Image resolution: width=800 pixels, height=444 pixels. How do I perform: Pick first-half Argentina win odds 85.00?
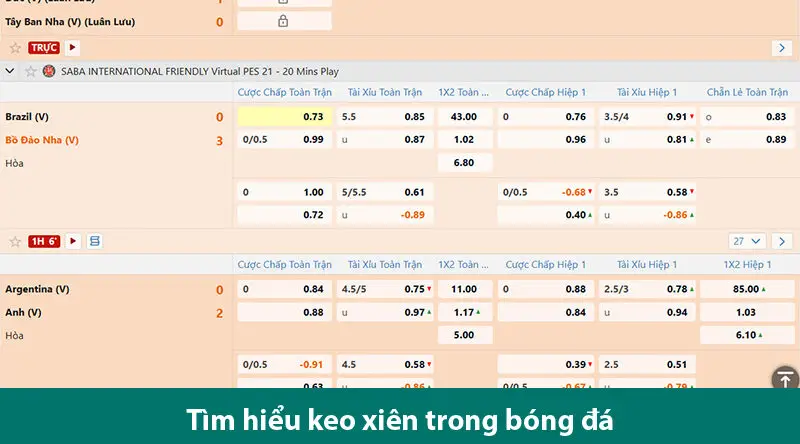(x=747, y=289)
